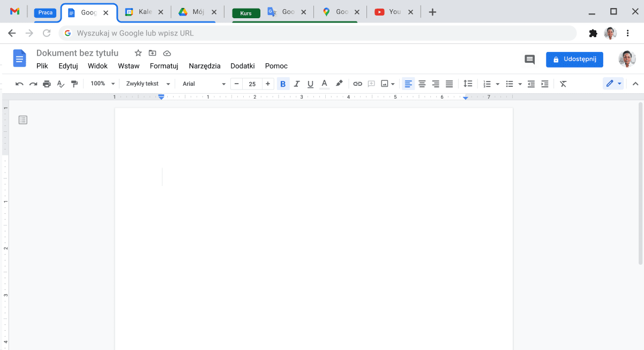Open the Dodatki menu

click(x=243, y=66)
